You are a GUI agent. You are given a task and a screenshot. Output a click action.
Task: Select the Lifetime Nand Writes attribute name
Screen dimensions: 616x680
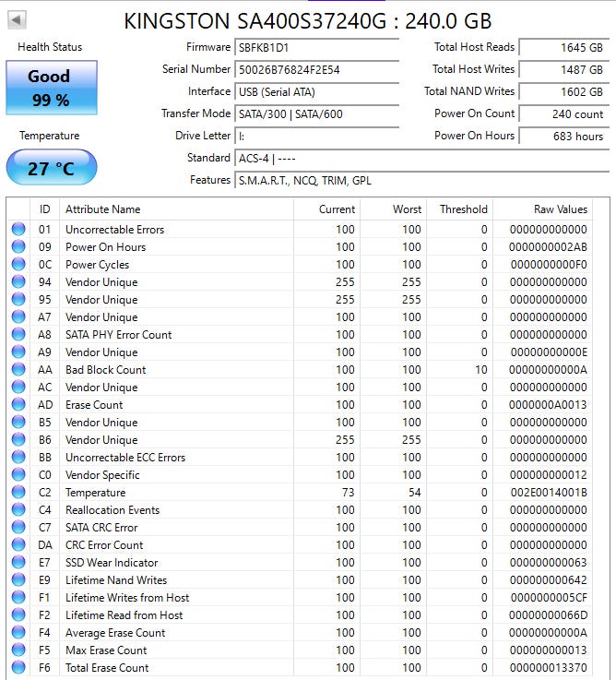pos(116,579)
